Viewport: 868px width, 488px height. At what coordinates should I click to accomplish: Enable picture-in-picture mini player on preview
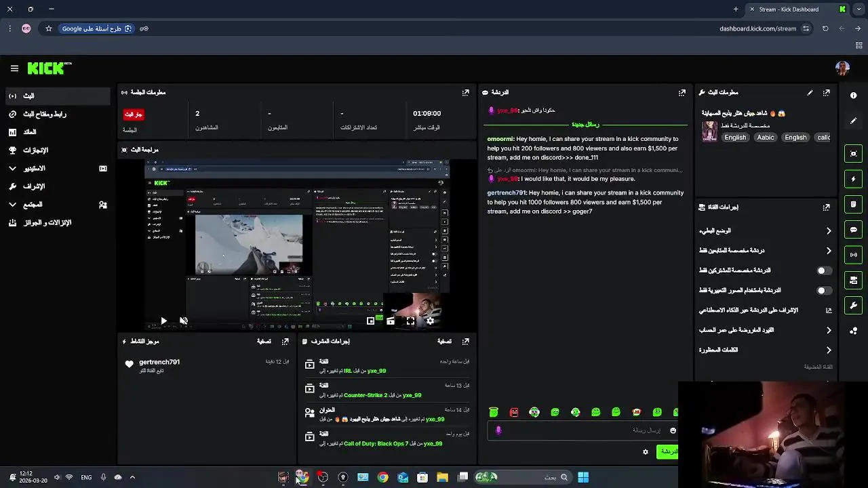pyautogui.click(x=371, y=321)
